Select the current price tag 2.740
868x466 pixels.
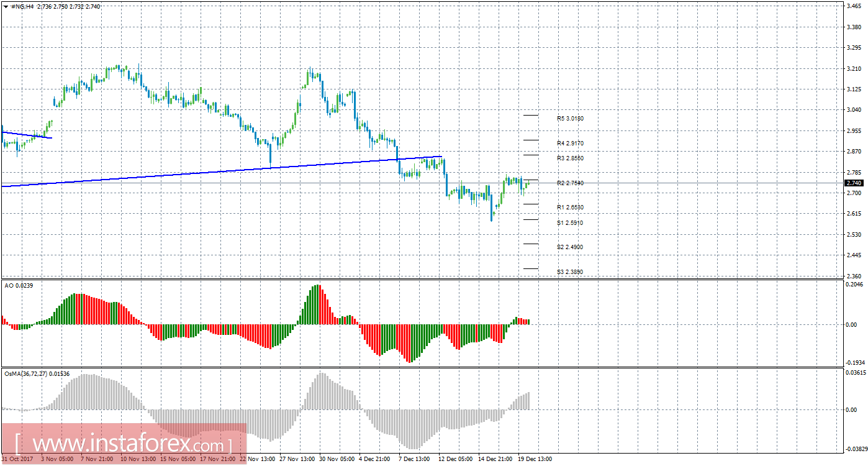point(854,183)
